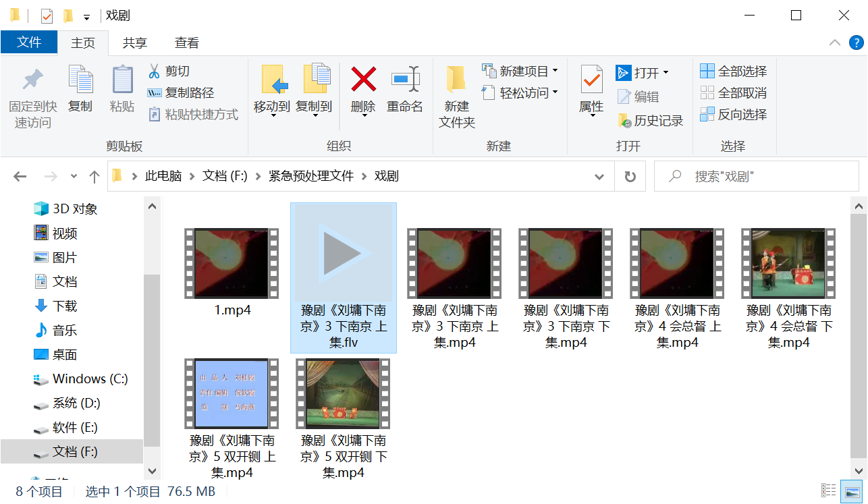Click Invert selection in ribbon
This screenshot has height=504, width=868.
point(734,114)
